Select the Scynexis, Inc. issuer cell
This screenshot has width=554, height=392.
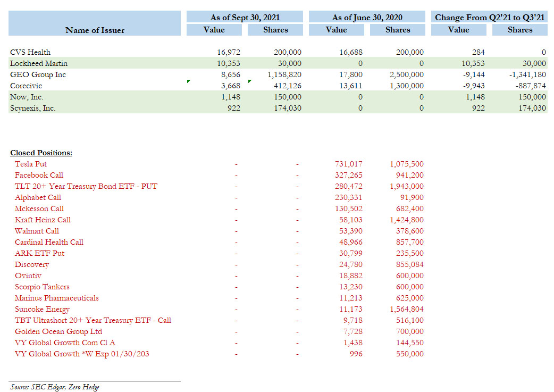tap(33, 108)
